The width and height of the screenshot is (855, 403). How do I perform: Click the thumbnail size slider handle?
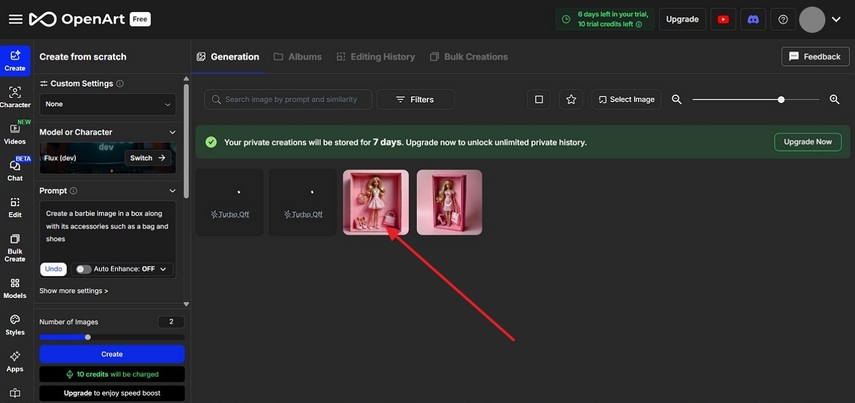point(781,99)
